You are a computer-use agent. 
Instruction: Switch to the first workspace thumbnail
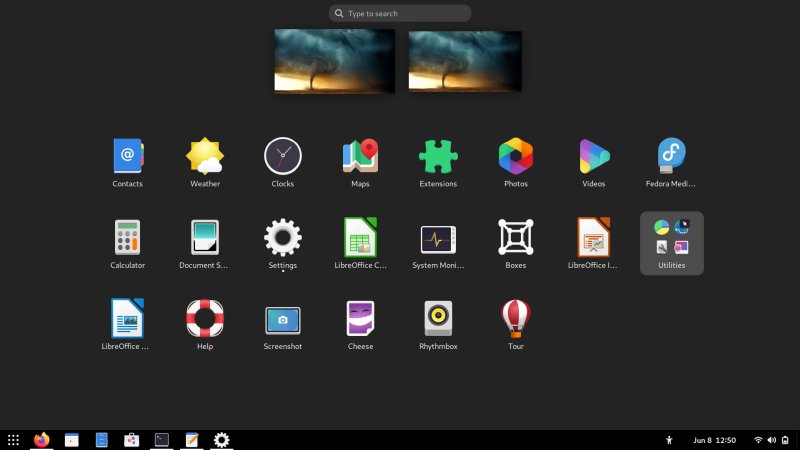[x=335, y=61]
